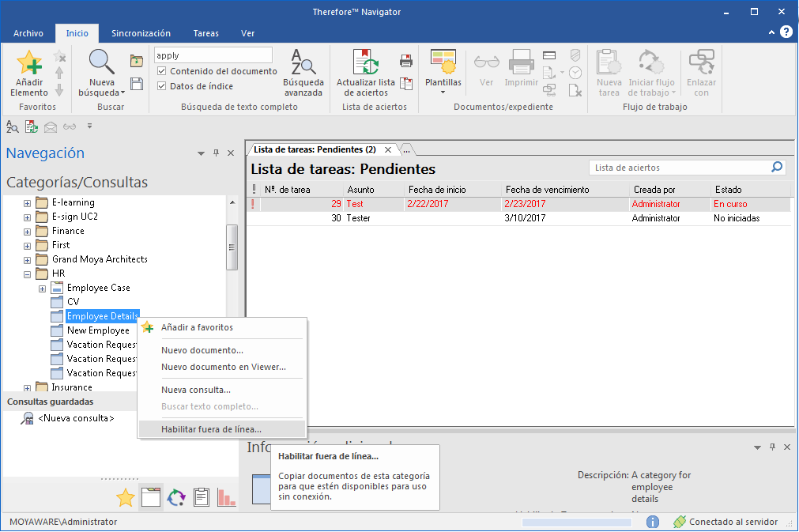This screenshot has width=799, height=532.
Task: Click the workflow icon in navigation bottom bar
Action: [x=175, y=497]
